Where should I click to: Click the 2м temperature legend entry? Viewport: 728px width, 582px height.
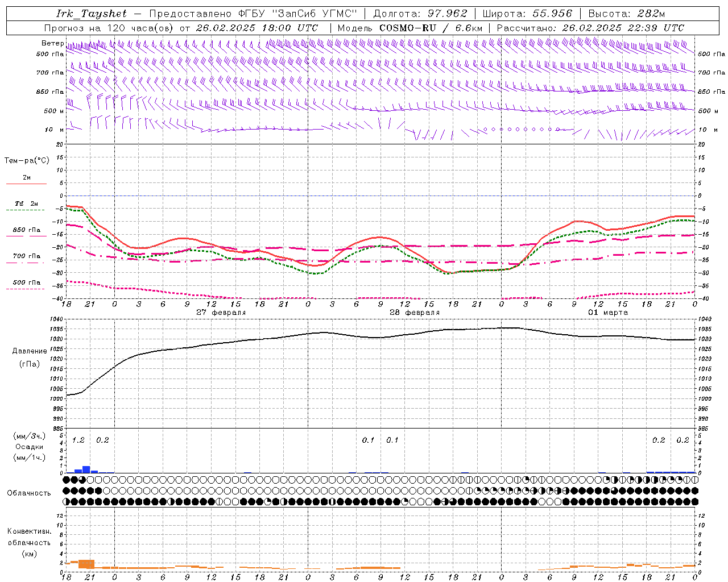27,178
